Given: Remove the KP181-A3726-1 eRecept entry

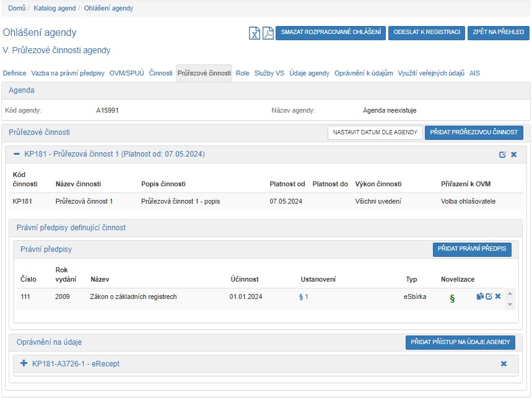Looking at the screenshot, I should click(x=504, y=364).
